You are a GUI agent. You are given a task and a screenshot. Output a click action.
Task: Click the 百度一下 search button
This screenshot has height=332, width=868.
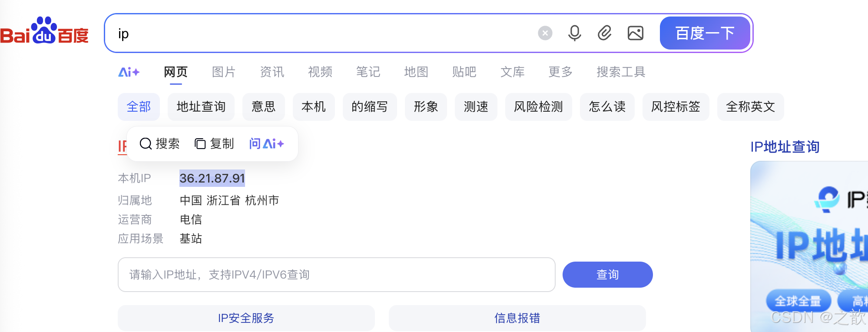(705, 33)
